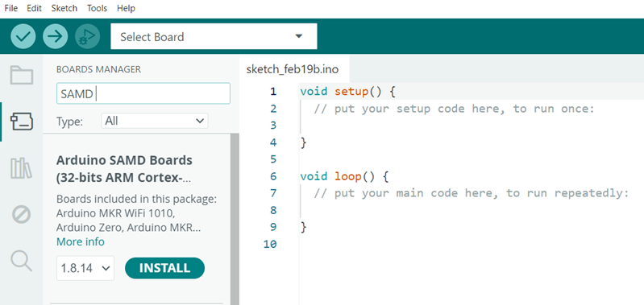Start debugging with the Debug button
This screenshot has width=644, height=305.
[88, 36]
